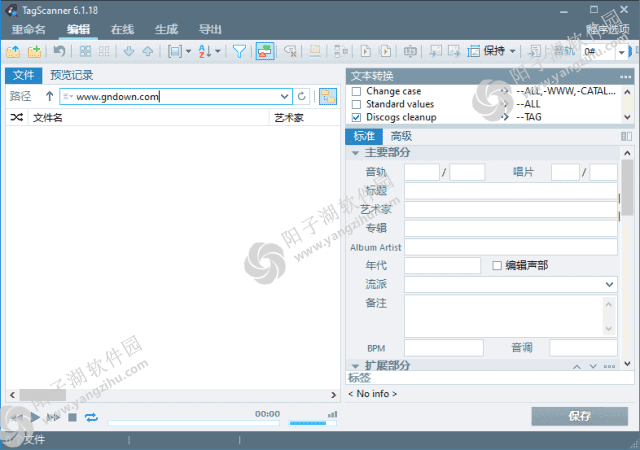
Task: Click the import cover image icon
Action: [x=436, y=51]
